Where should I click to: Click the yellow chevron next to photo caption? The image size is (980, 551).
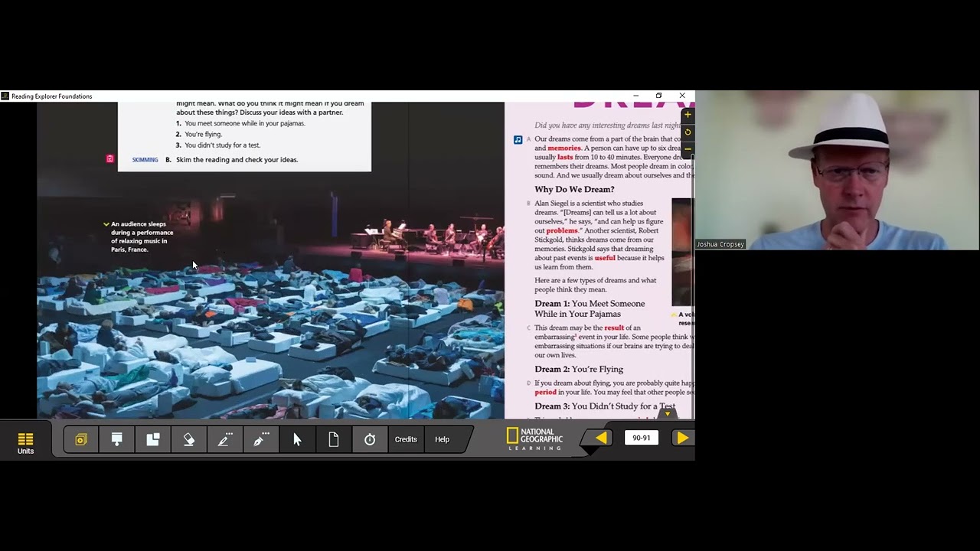106,224
